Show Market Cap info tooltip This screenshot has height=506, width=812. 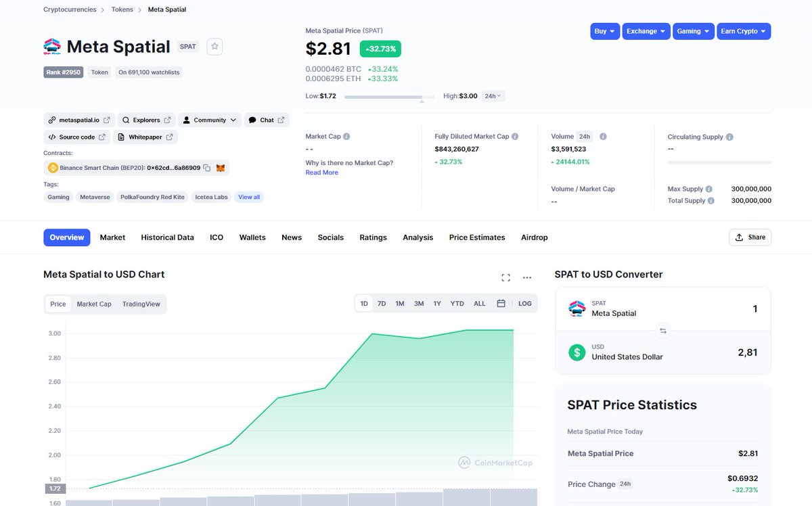click(x=346, y=137)
